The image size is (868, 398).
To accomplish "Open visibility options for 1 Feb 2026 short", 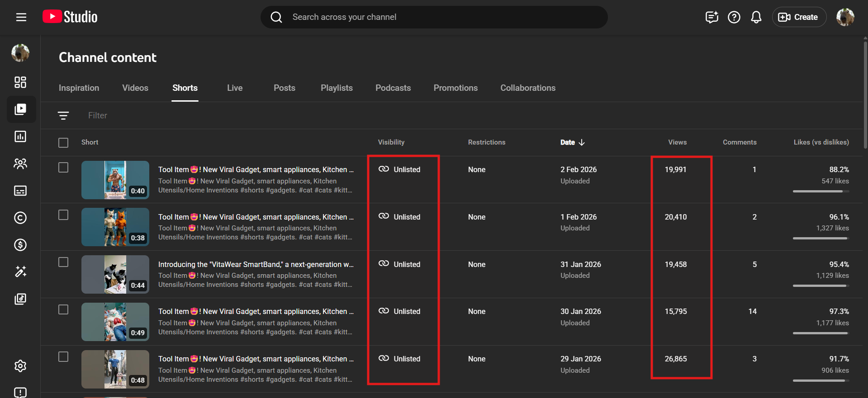I will click(400, 217).
